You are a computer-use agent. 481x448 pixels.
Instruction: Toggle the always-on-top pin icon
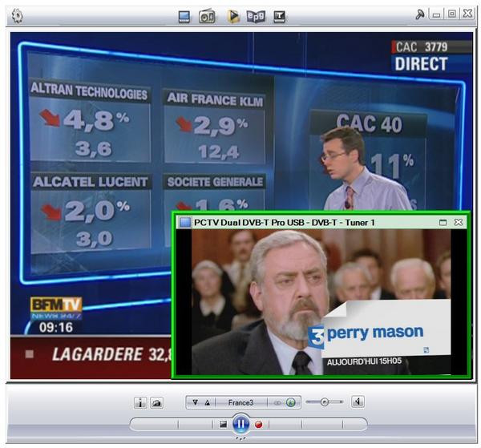click(419, 14)
